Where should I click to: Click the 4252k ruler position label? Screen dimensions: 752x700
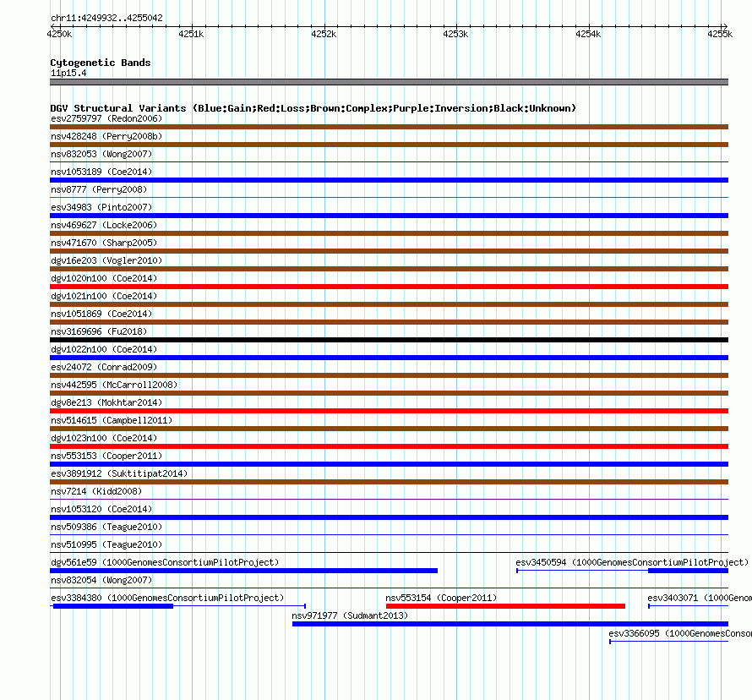pyautogui.click(x=324, y=34)
